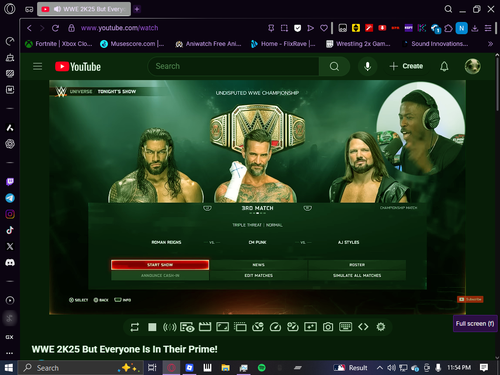Image resolution: width=500 pixels, height=375 pixels.
Task: Click the loop icon in video toolbar
Action: 135,327
